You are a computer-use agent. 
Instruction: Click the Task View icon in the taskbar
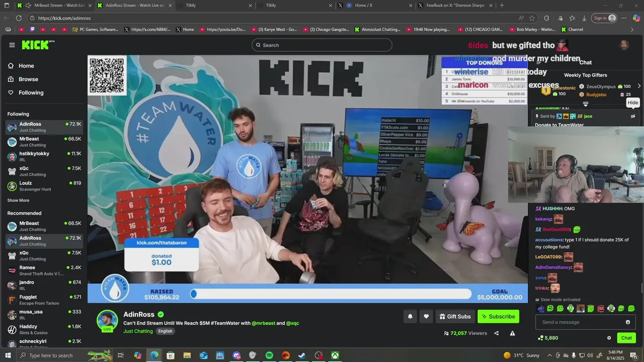pos(121,355)
